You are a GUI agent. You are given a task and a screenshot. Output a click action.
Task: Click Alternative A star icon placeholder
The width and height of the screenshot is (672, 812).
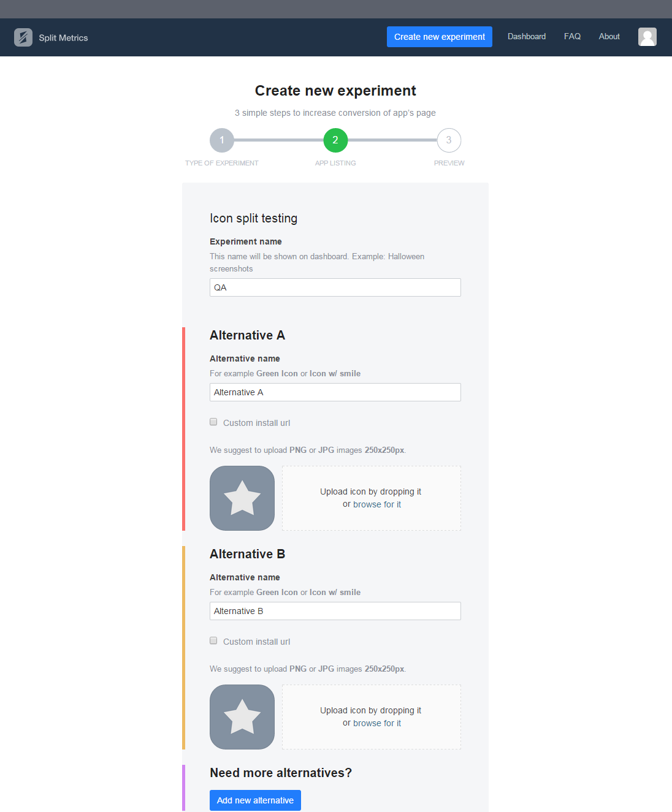tap(242, 498)
